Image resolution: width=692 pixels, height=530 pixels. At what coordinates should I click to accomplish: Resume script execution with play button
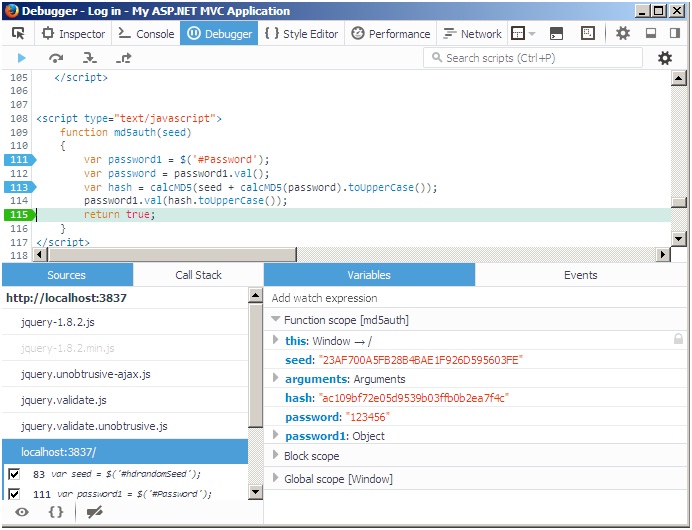21,58
